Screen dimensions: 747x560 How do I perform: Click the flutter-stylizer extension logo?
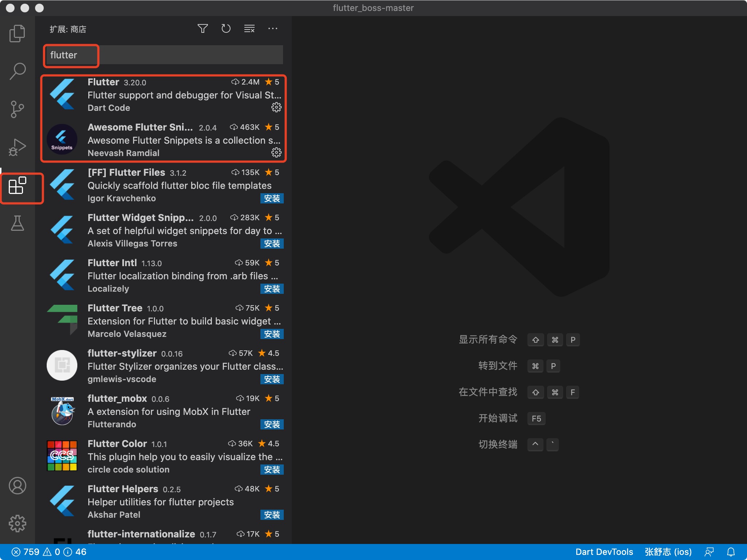[x=62, y=365]
